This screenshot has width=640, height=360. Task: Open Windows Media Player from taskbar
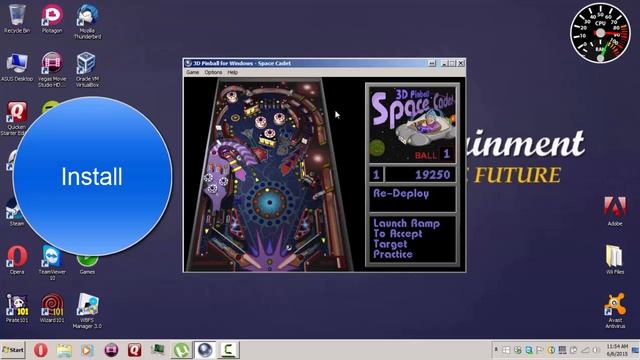87,350
